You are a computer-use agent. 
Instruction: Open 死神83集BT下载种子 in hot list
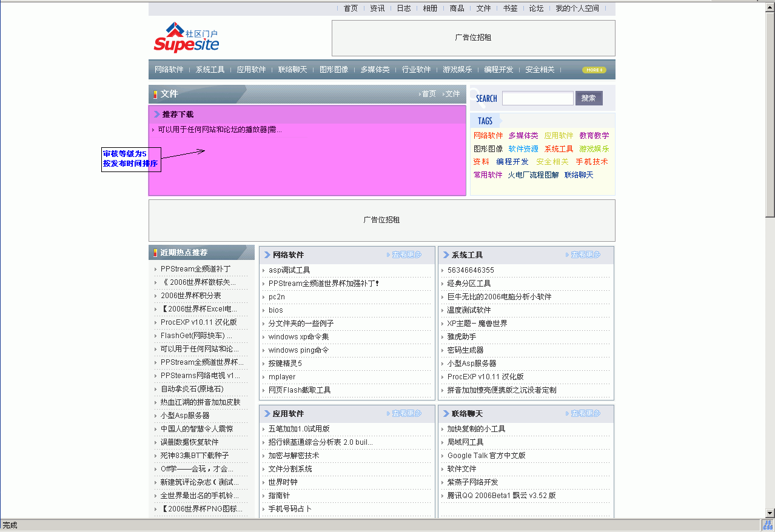(195, 456)
